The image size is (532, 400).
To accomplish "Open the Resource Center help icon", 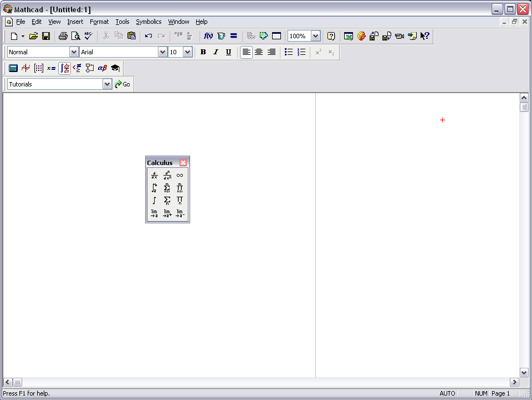I will click(331, 36).
